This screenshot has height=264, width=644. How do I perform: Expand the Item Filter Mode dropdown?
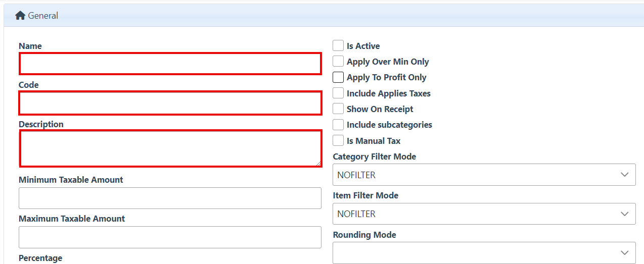(484, 214)
